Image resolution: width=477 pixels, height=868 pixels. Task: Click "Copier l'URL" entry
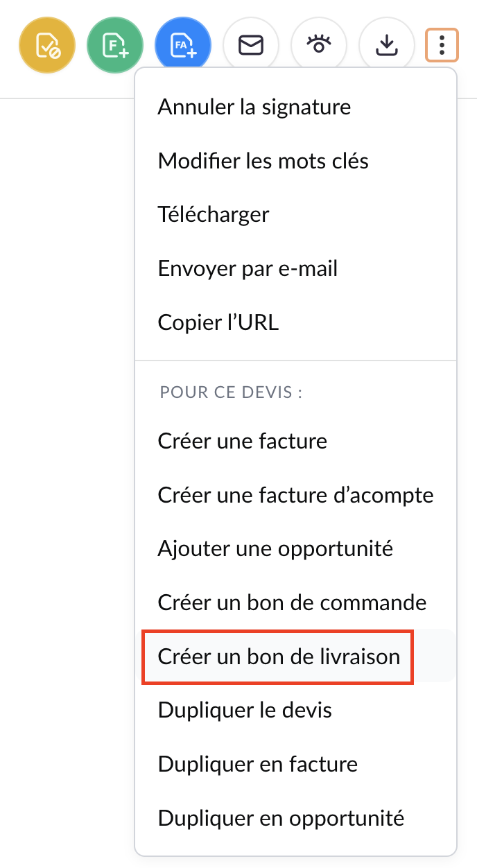pos(218,322)
